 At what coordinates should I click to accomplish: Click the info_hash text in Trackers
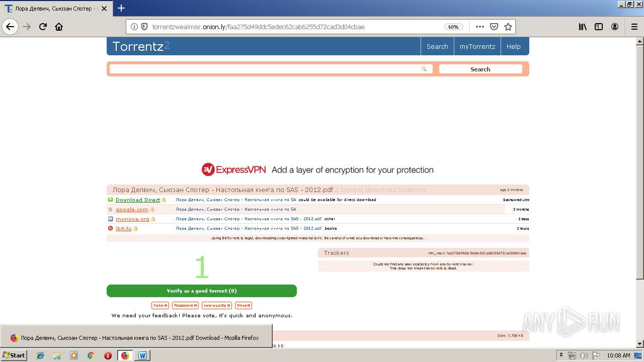click(477, 253)
